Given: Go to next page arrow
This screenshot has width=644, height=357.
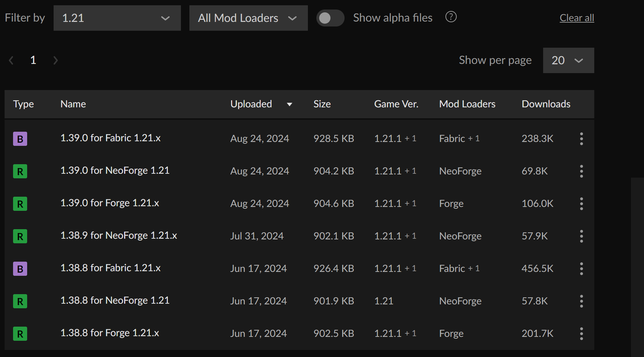Looking at the screenshot, I should pos(55,60).
